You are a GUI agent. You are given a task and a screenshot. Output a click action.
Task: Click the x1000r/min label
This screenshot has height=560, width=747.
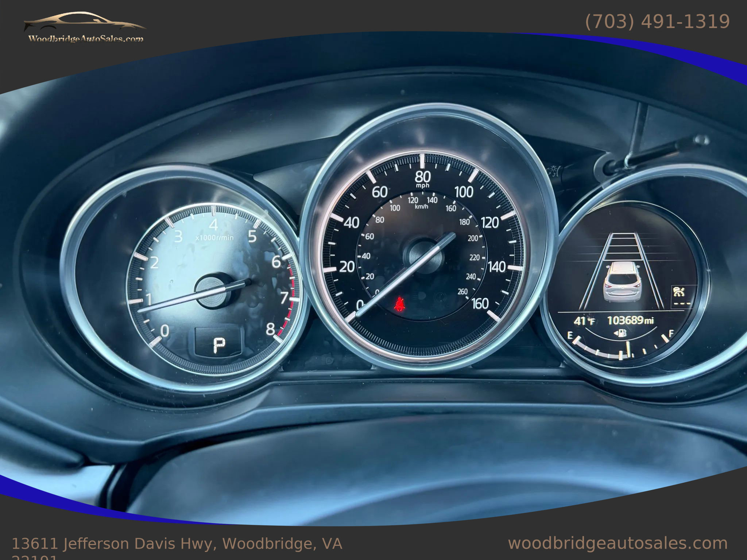coord(214,238)
